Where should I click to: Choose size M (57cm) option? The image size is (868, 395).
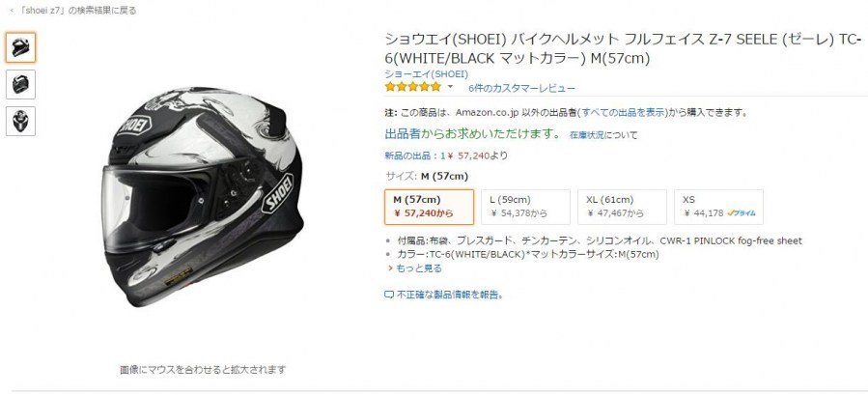click(430, 207)
